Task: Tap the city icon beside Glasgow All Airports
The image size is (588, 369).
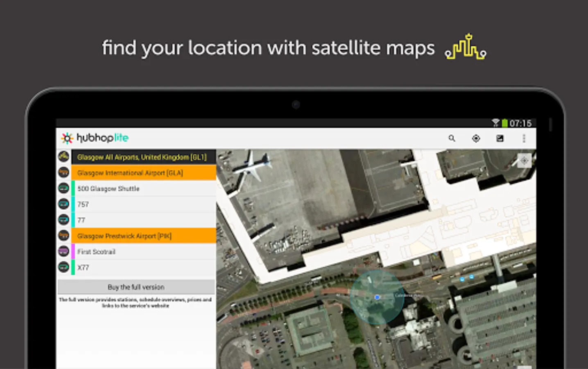Action: click(x=63, y=157)
